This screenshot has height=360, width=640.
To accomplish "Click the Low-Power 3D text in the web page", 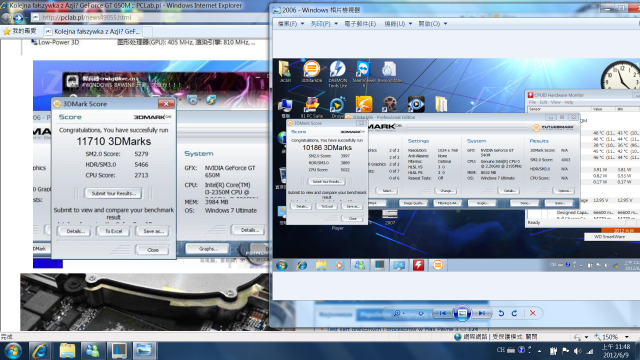I will (58, 42).
